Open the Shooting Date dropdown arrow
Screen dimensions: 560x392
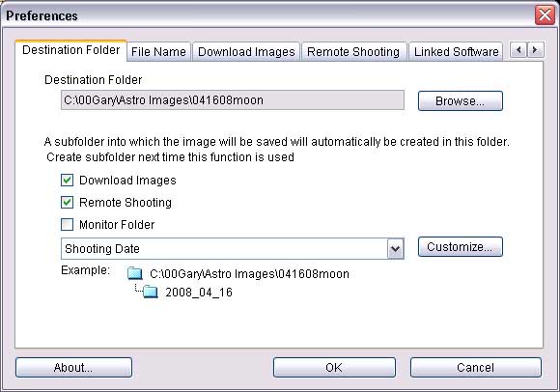point(395,248)
